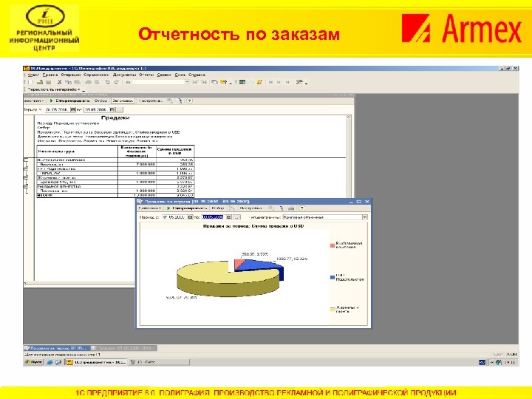
Task: Click ellipsis period button in chart window
Action: point(237,216)
